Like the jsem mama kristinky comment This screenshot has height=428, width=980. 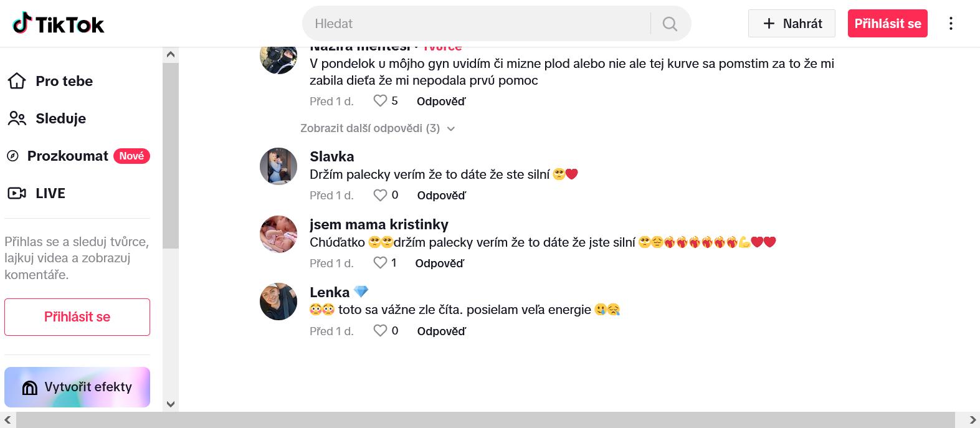point(380,263)
